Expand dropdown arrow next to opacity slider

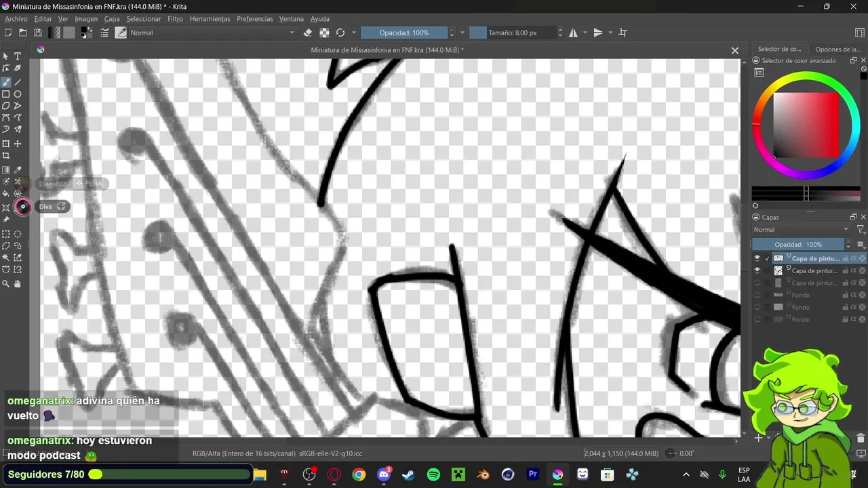point(462,33)
